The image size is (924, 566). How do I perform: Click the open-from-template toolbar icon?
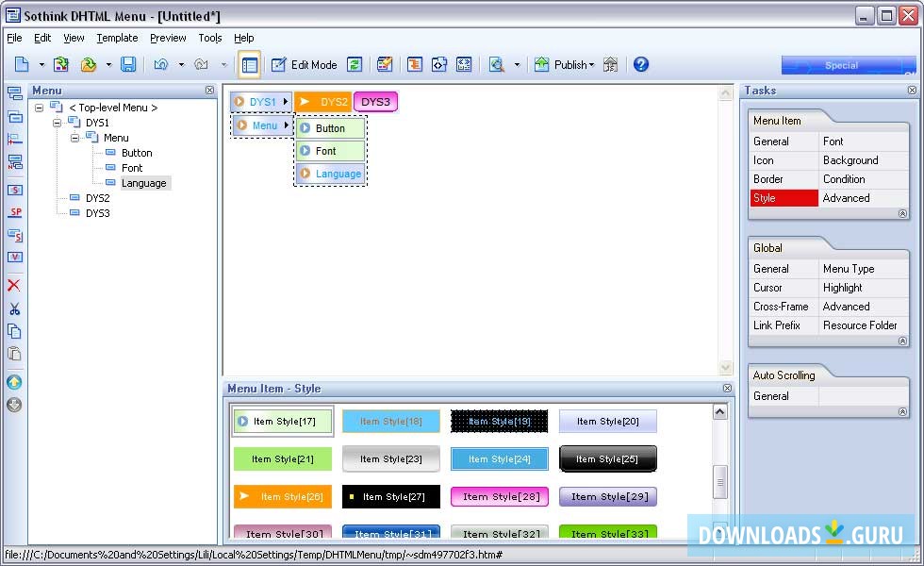point(61,64)
